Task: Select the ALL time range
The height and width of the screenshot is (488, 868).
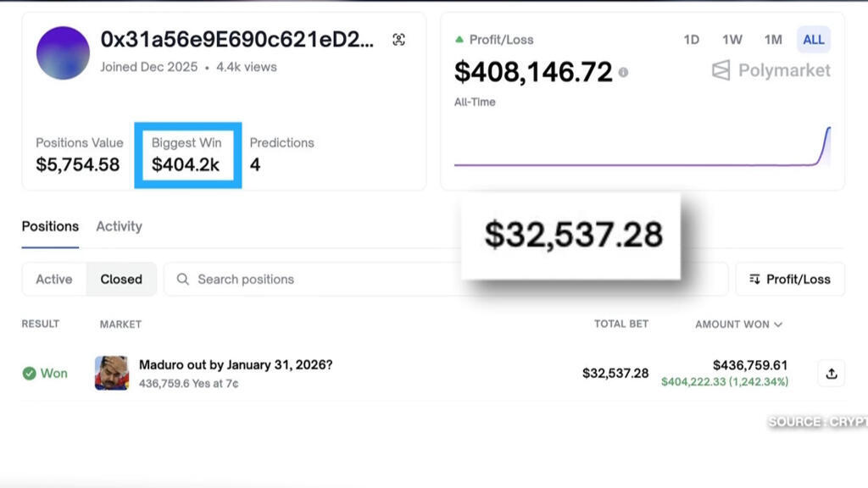Action: 814,40
